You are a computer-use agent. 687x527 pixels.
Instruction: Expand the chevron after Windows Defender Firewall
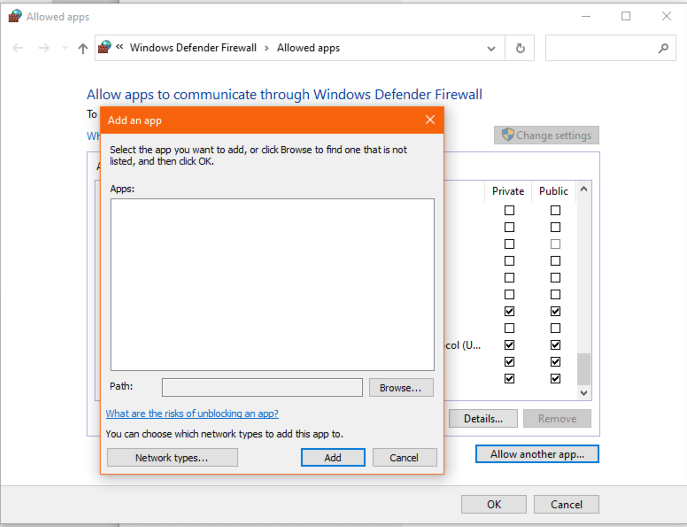click(x=266, y=48)
